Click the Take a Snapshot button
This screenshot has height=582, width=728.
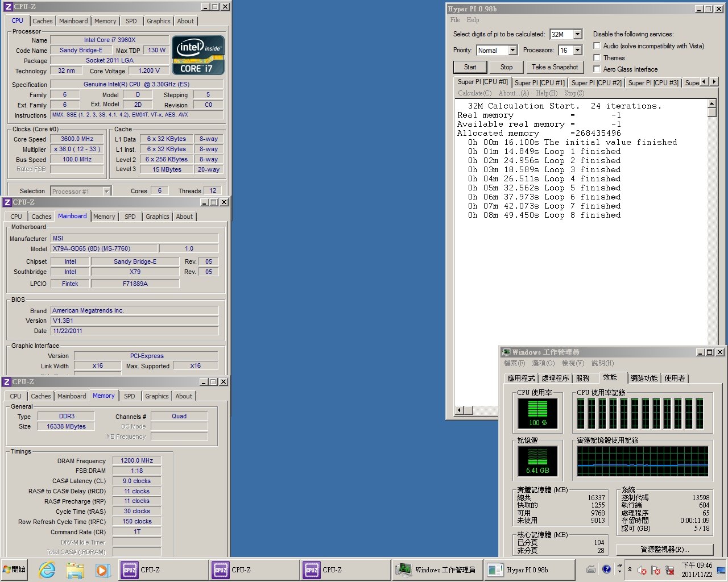click(555, 67)
